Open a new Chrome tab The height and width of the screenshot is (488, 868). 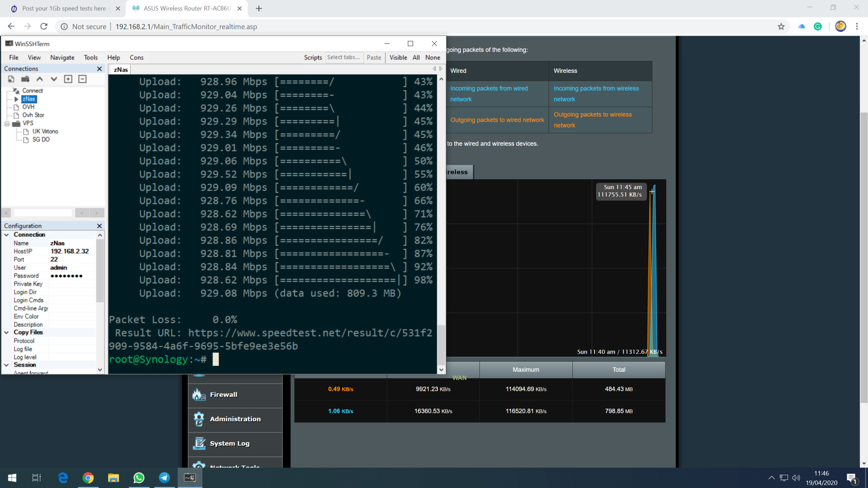pos(259,8)
